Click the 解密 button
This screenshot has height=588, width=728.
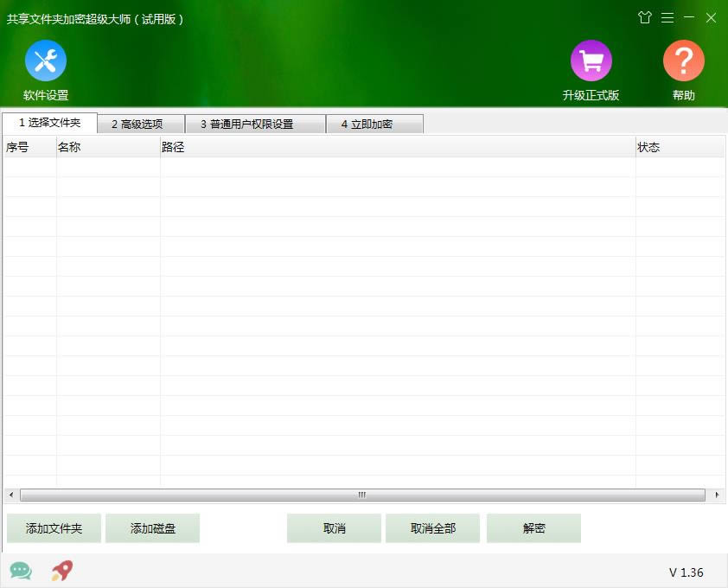534,528
